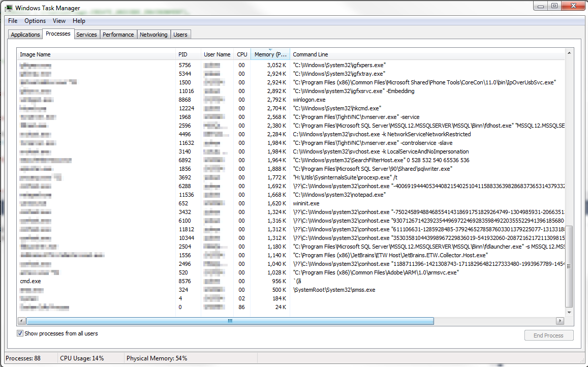Click the End Process button
The height and width of the screenshot is (367, 588).
point(549,335)
